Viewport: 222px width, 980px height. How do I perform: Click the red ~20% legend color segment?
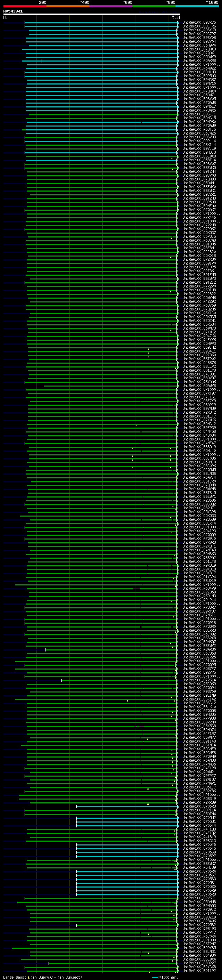25,6
